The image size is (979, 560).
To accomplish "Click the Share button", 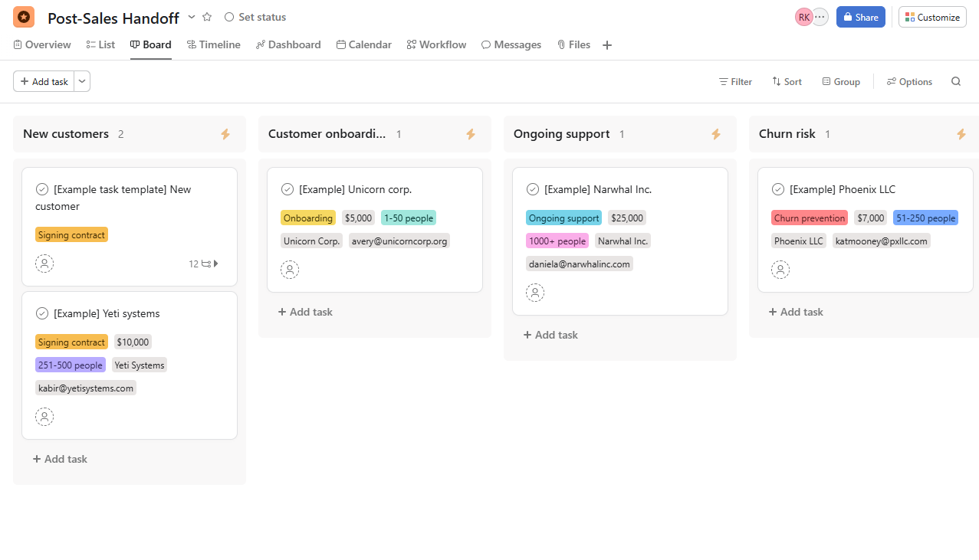I will [860, 16].
